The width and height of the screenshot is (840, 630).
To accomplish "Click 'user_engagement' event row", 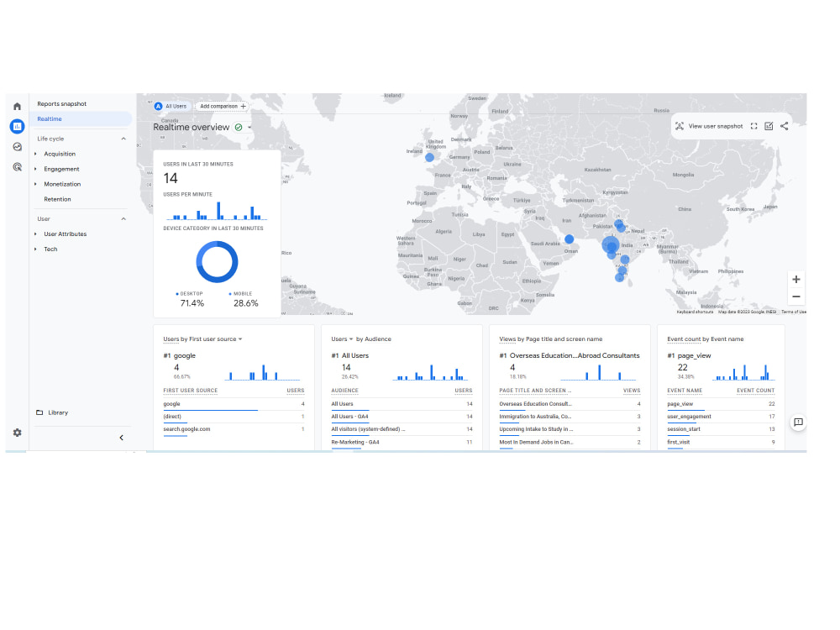I will [721, 417].
